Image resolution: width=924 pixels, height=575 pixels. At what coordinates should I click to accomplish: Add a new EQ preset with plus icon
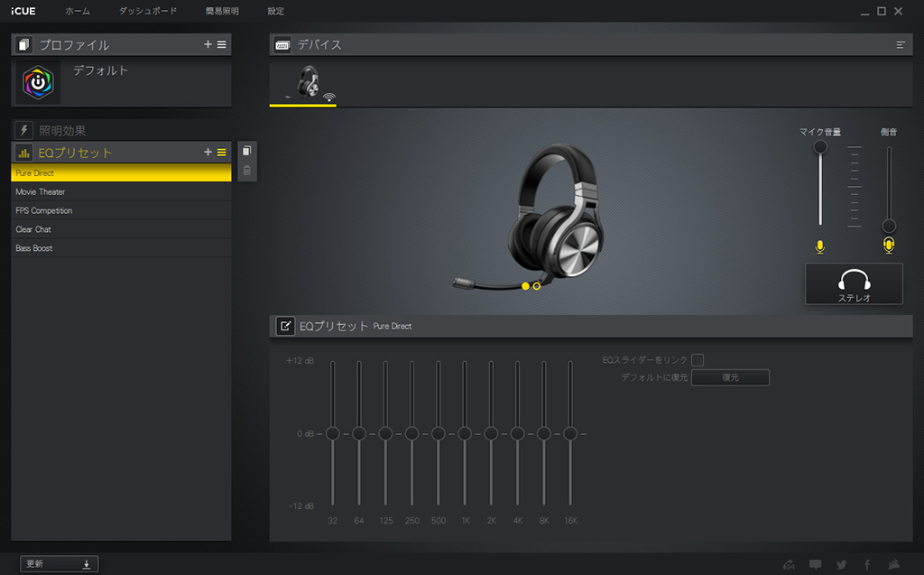click(x=208, y=153)
